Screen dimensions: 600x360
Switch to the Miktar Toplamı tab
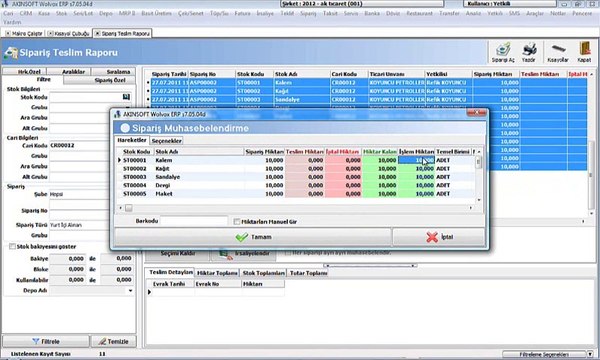217,273
